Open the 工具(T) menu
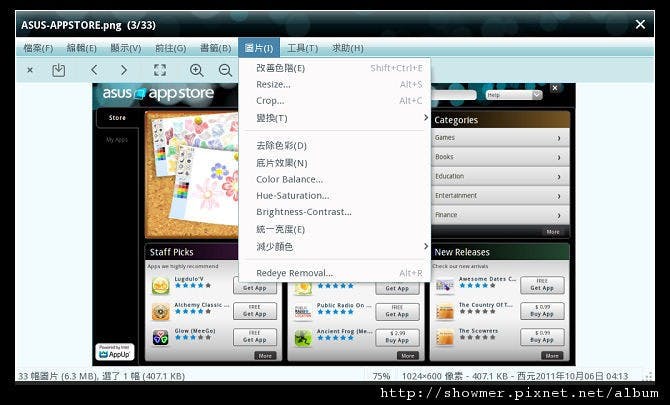The width and height of the screenshot is (670, 405). click(303, 48)
